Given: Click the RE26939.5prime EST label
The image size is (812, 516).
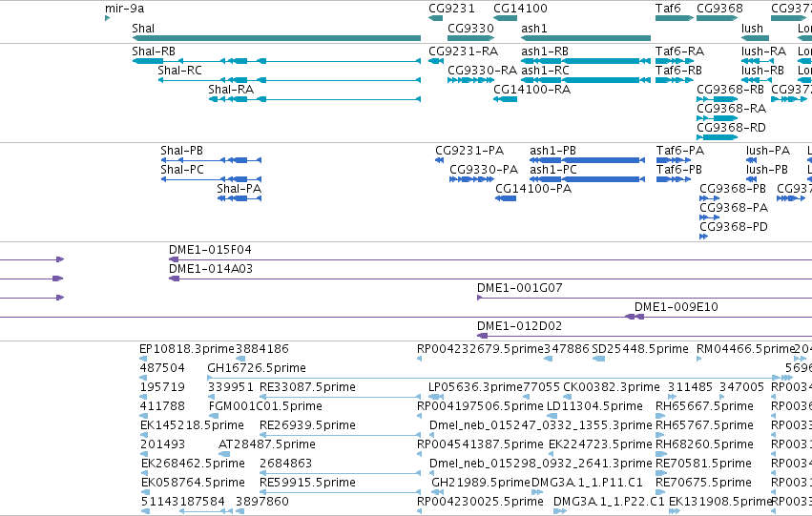Looking at the screenshot, I should click(307, 426).
